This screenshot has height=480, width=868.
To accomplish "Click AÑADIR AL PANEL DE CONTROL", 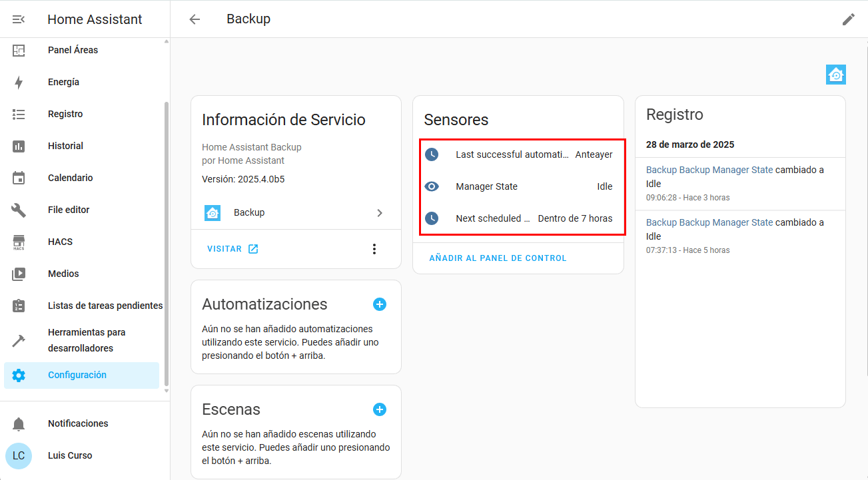I will 498,258.
